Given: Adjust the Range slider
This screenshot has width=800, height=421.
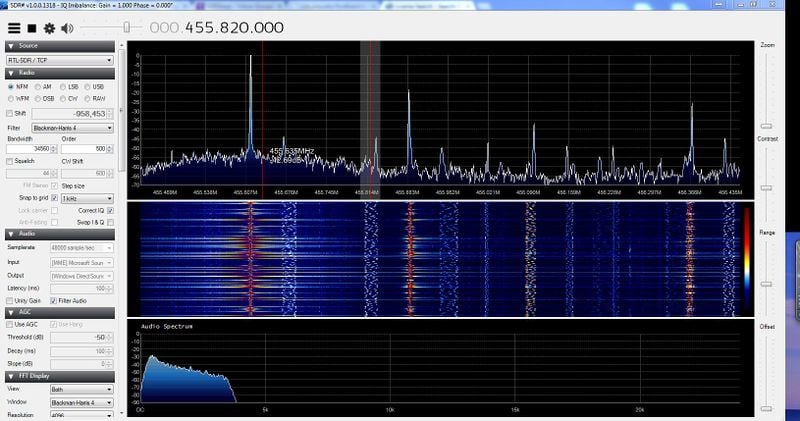Looking at the screenshot, I should coord(766,284).
